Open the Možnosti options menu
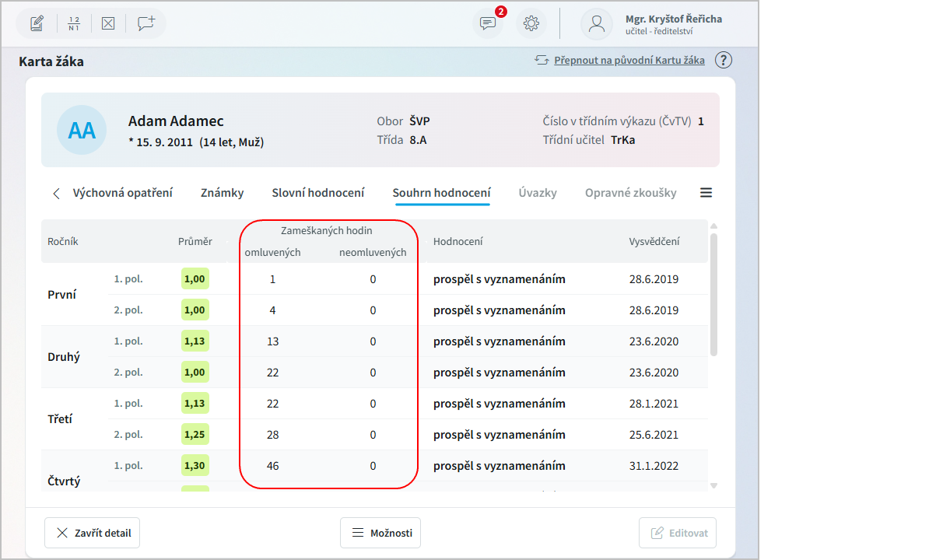This screenshot has width=943, height=560. 380,533
